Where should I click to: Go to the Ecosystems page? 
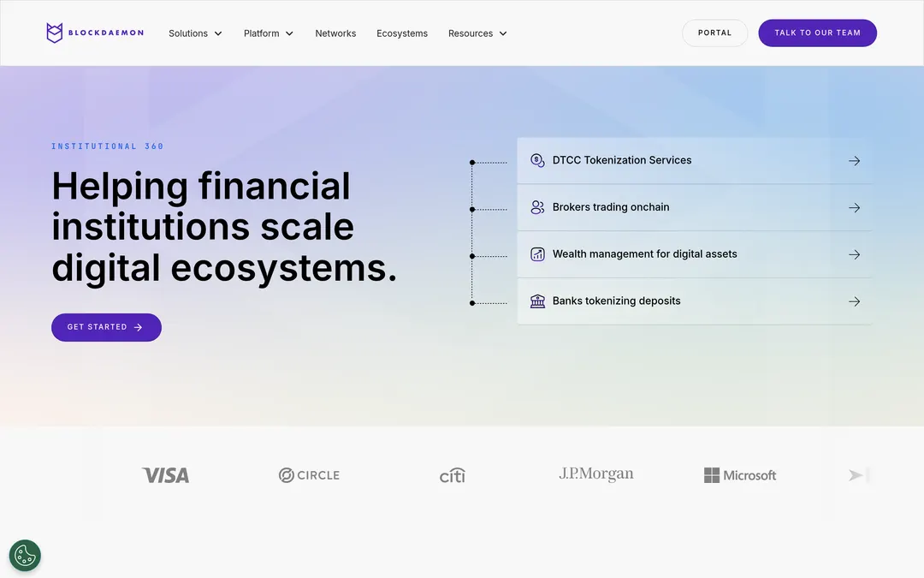(402, 33)
